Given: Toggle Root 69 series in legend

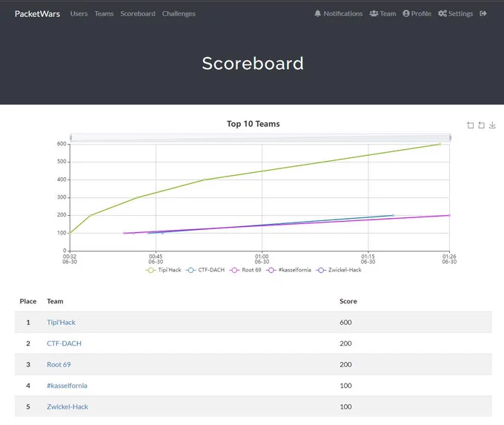Looking at the screenshot, I should tap(245, 270).
